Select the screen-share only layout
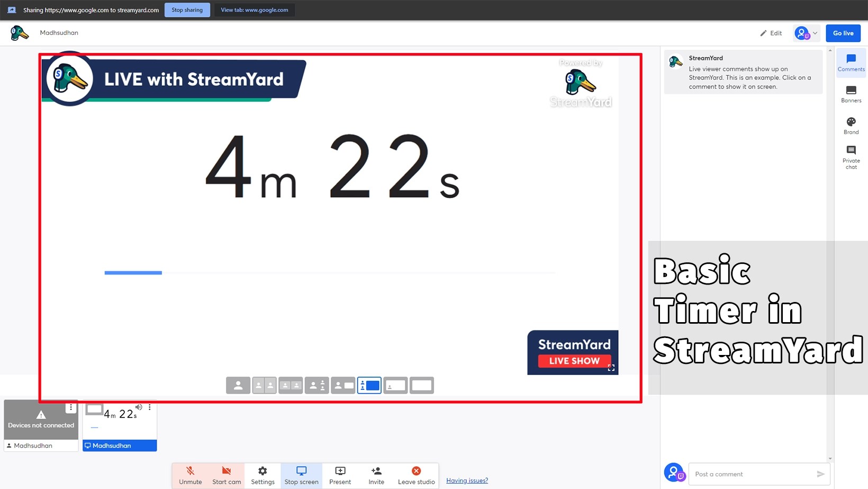 421,385
